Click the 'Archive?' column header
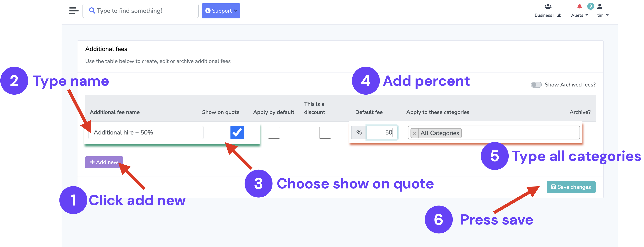 click(x=580, y=112)
